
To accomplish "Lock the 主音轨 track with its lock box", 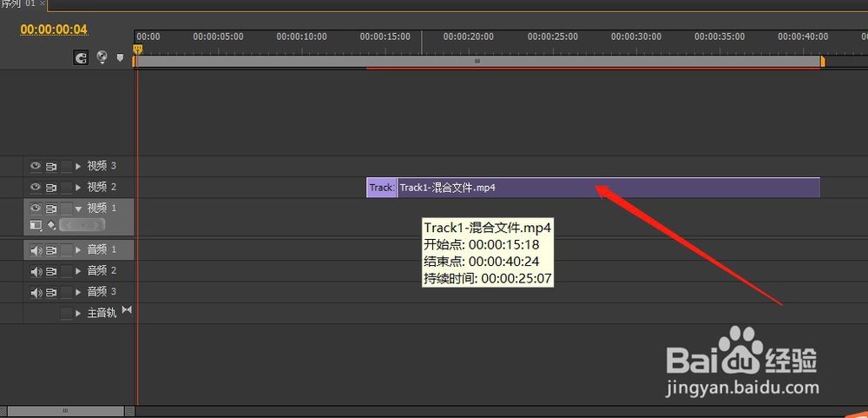I will [x=67, y=313].
